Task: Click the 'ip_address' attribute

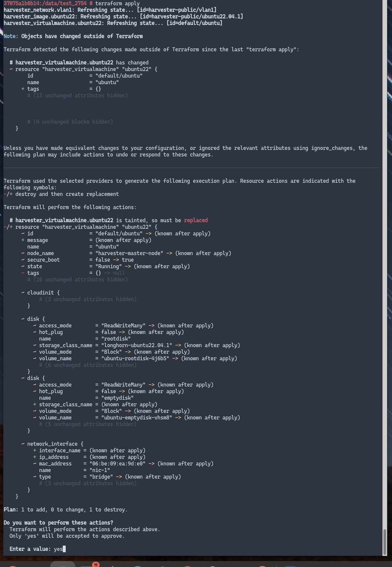Action: tap(54, 457)
